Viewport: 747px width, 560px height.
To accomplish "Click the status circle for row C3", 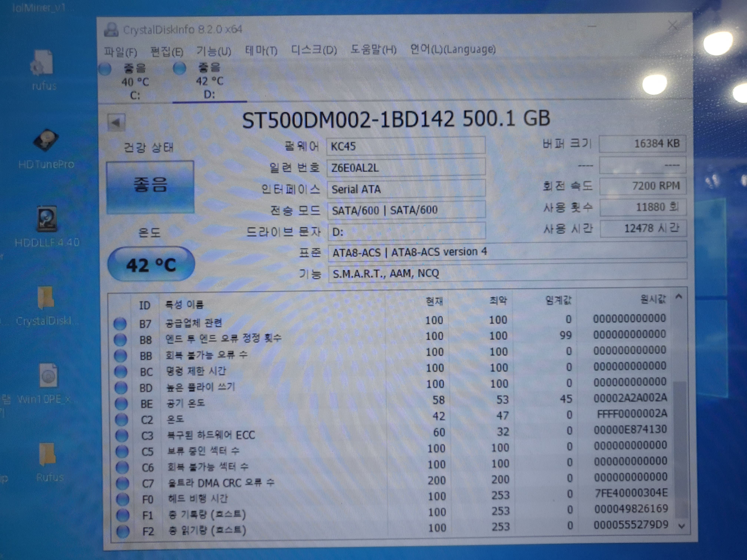I will (x=122, y=435).
